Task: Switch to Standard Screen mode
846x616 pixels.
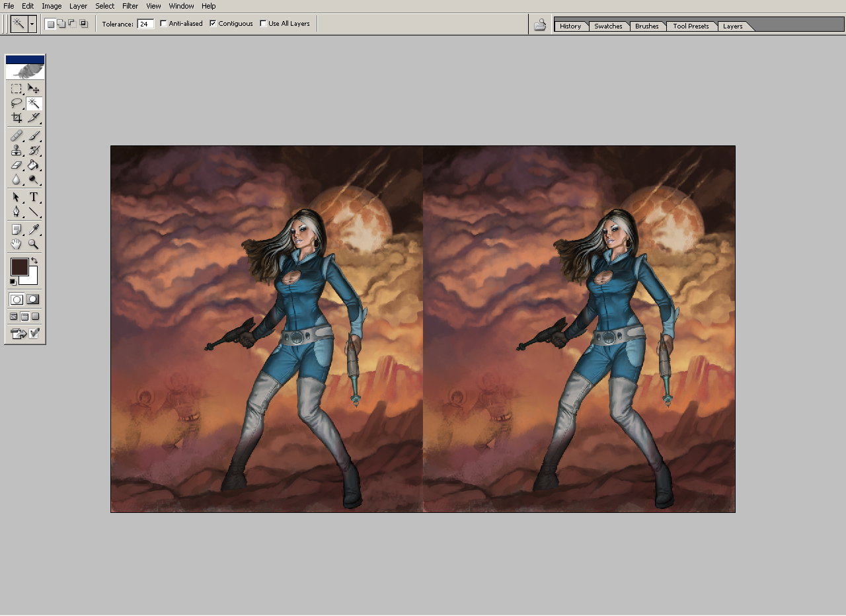Action: tap(14, 317)
